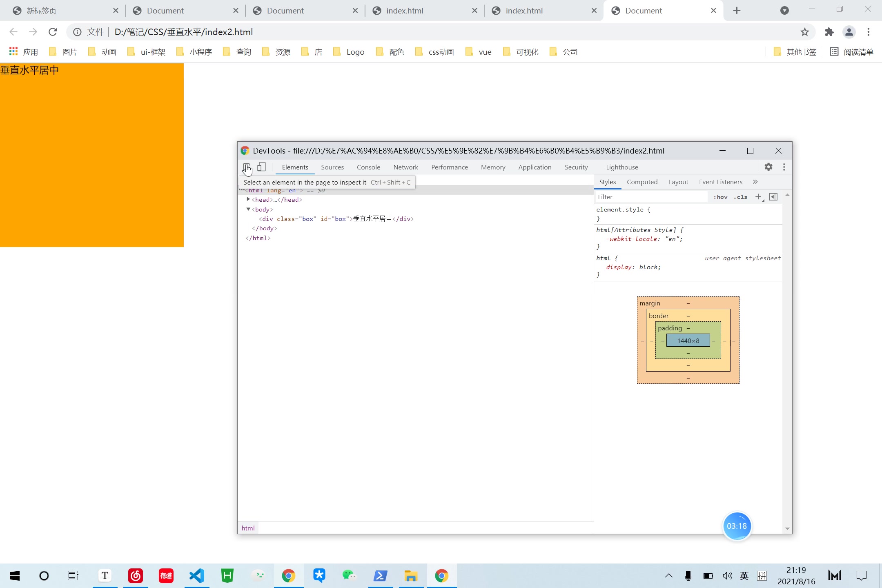Open the ui-框架 bookmark folder

[x=146, y=52]
